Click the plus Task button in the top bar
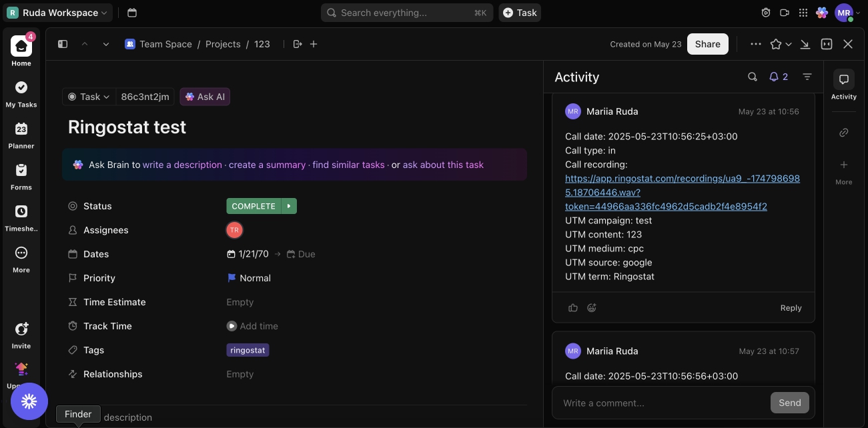868x428 pixels. click(520, 13)
